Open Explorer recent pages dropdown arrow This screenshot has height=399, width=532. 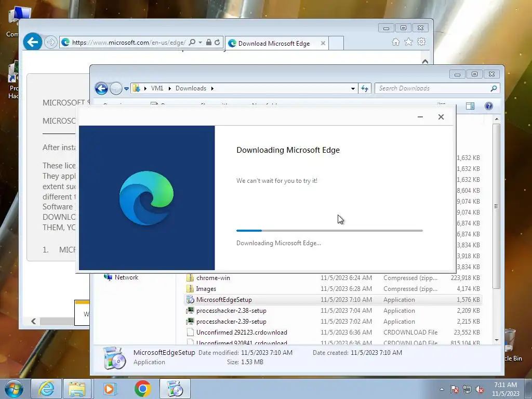(x=126, y=88)
